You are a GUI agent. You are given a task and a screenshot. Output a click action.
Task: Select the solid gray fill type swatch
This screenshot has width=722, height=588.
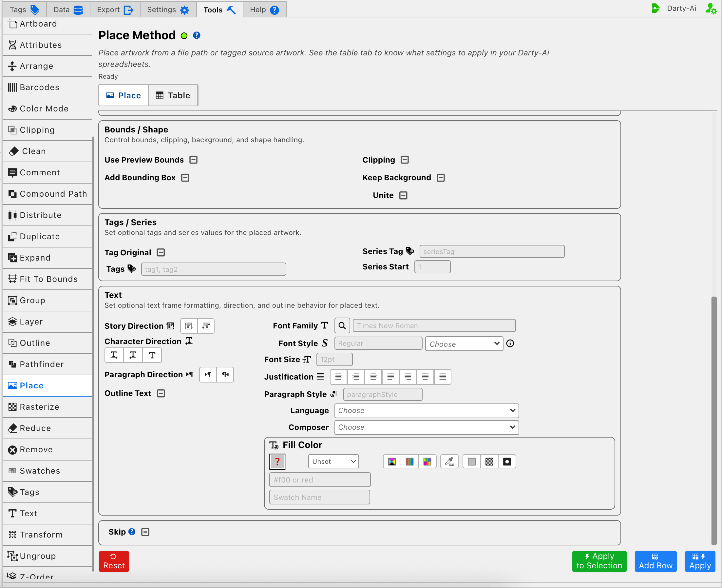[x=471, y=461]
